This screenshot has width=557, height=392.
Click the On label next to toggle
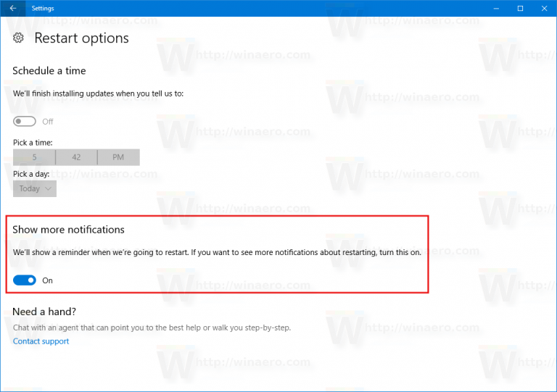pyautogui.click(x=47, y=280)
